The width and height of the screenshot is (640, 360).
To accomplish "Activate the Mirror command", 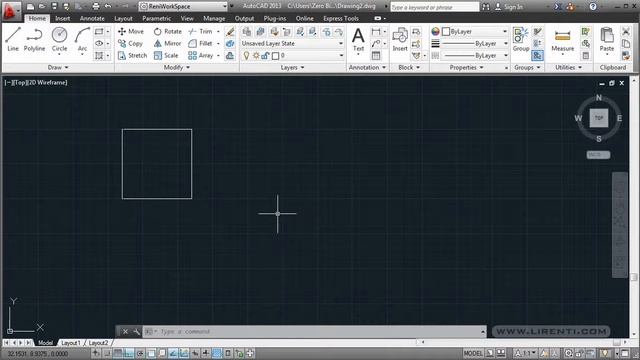I will [x=167, y=43].
